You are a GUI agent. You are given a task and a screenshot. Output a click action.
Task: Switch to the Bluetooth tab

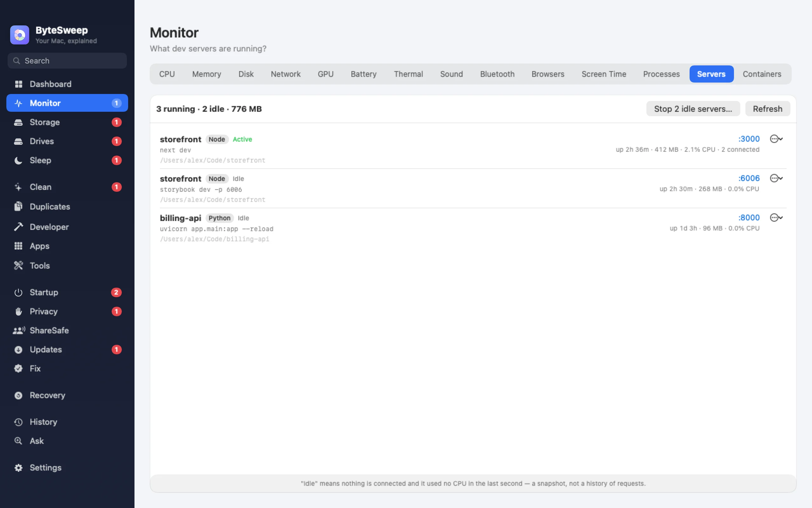pos(497,74)
